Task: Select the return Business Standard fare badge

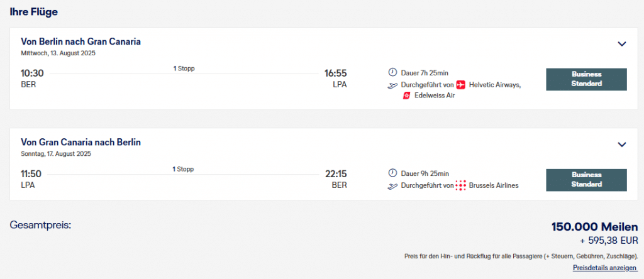Action: 586,180
